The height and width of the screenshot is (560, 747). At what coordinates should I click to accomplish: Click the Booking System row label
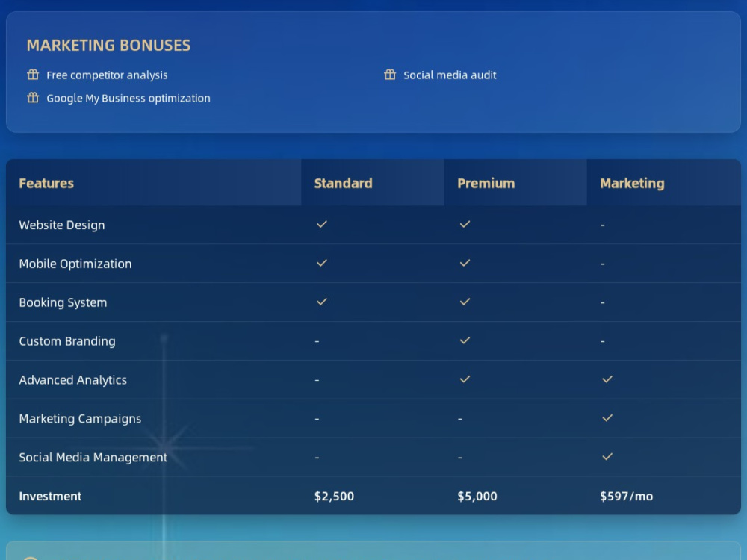(63, 303)
